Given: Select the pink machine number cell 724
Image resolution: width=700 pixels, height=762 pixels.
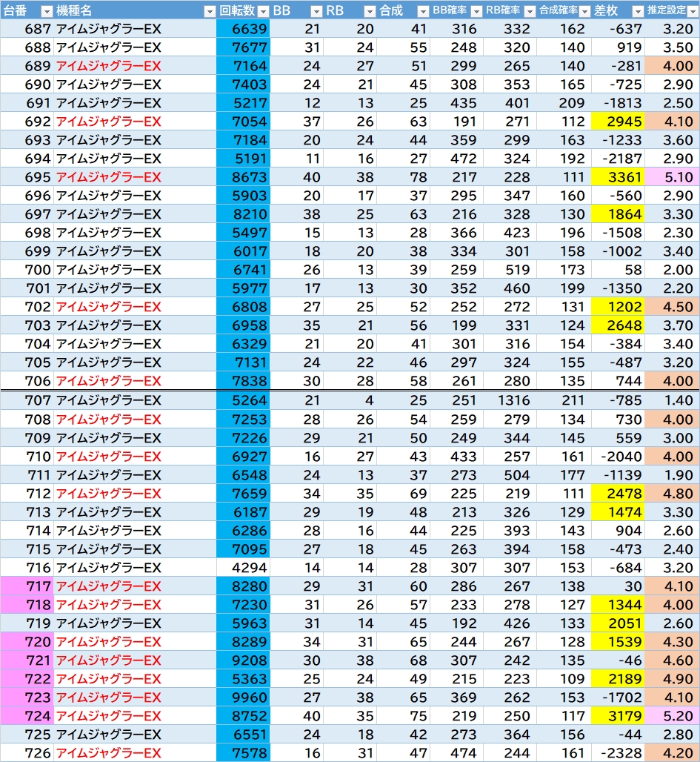Looking at the screenshot, I should [27, 716].
